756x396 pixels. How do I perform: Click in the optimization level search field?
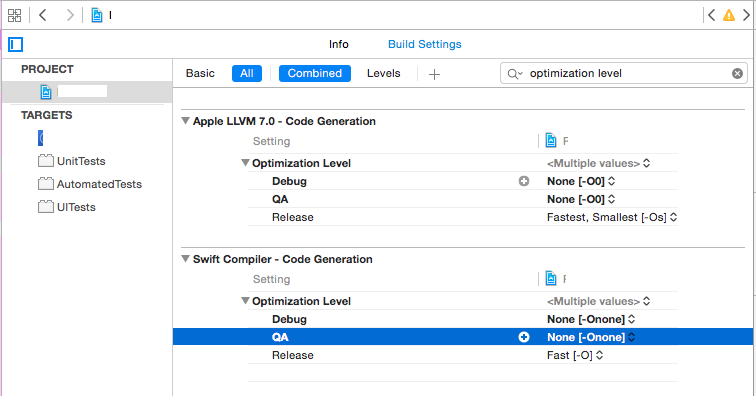[627, 73]
